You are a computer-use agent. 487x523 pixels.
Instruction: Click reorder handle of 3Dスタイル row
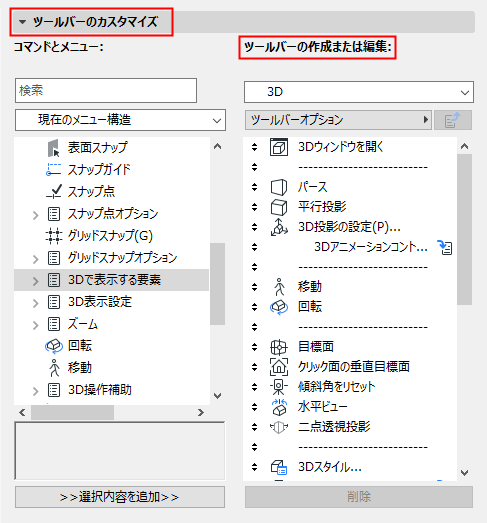[x=255, y=467]
